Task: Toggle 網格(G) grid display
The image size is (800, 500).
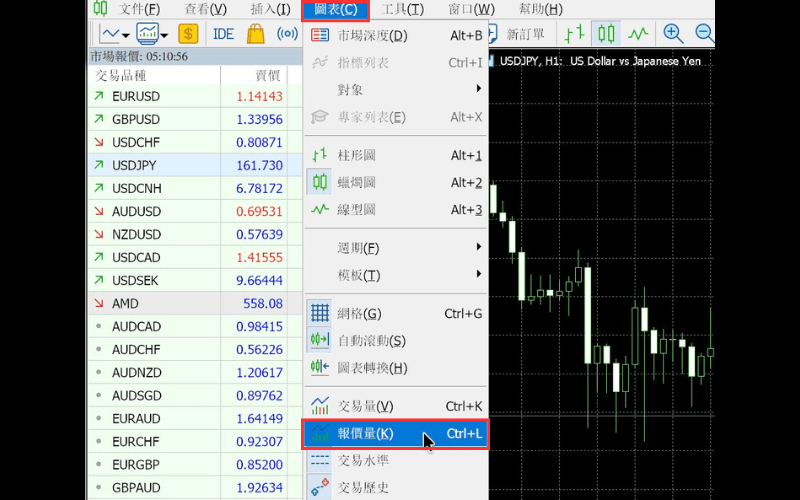Action: pyautogui.click(x=396, y=313)
